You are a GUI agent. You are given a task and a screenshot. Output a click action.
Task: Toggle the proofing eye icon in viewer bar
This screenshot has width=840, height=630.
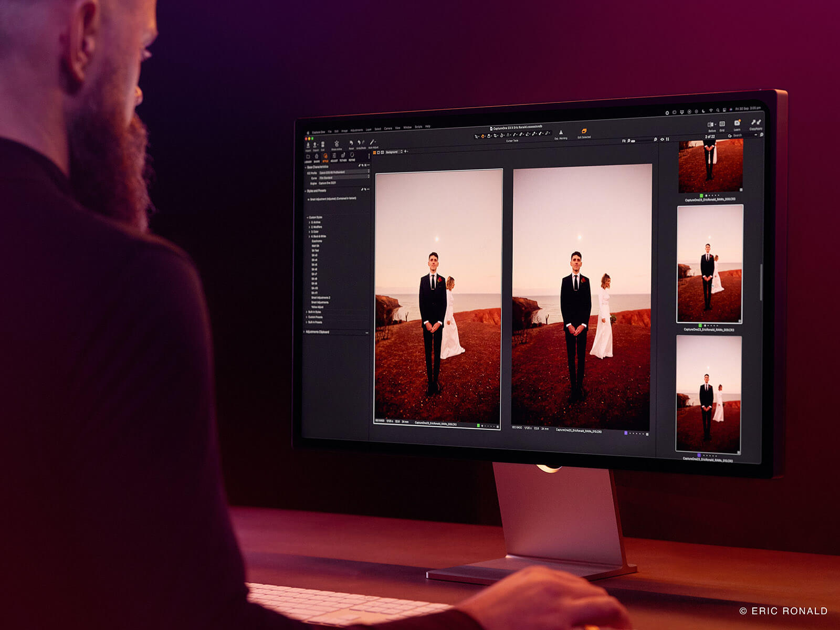(x=662, y=139)
